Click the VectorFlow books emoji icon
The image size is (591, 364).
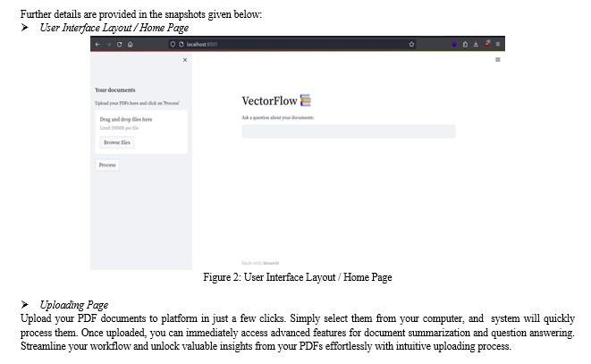(x=306, y=100)
